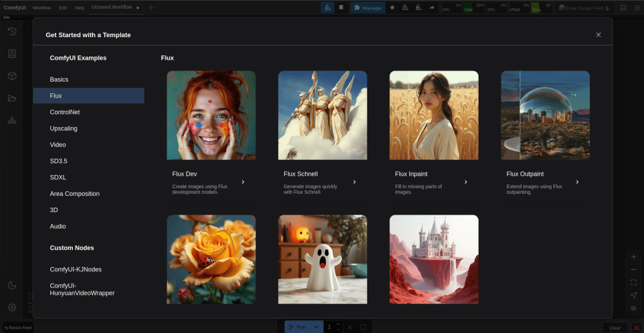Expand the Run button dropdown arrow
644x333 pixels.
(316, 327)
